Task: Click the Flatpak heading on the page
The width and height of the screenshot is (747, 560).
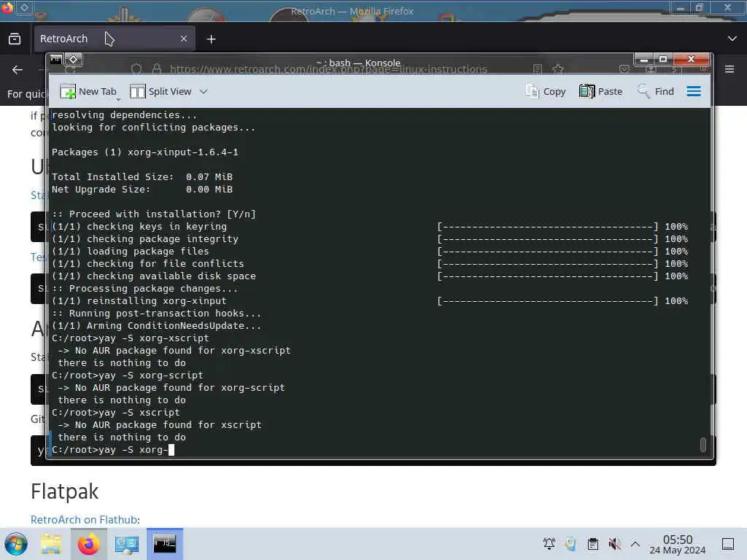Action: 65,491
